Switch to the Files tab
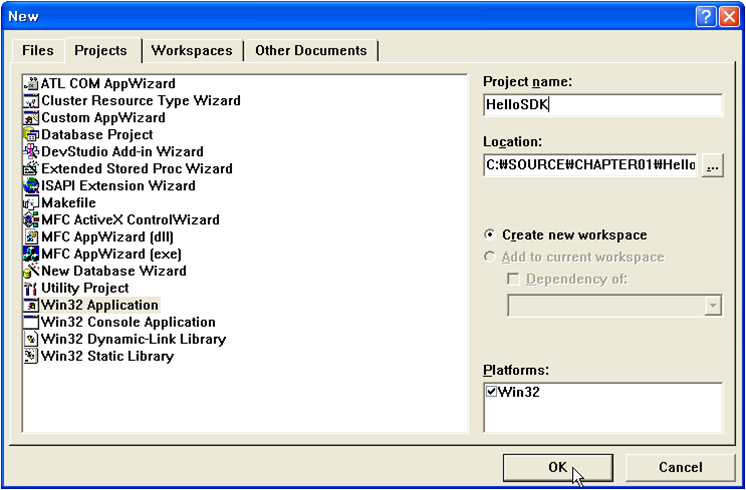 point(38,51)
